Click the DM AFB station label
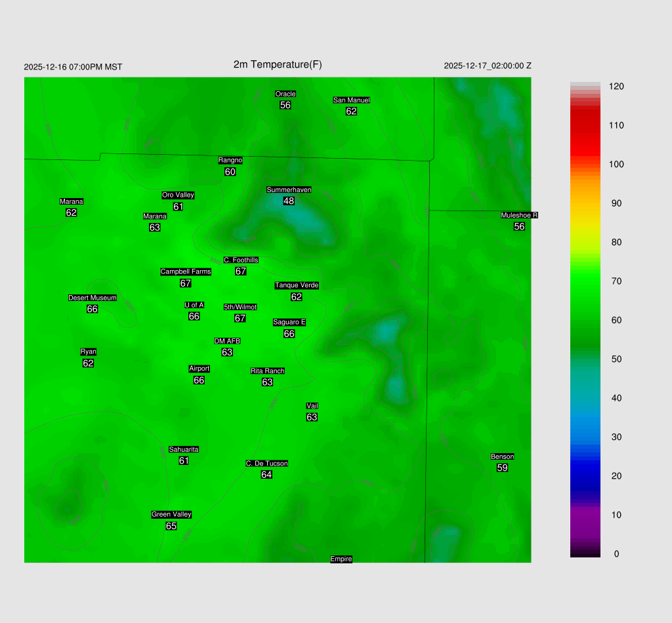This screenshot has height=623, width=672. 227,342
